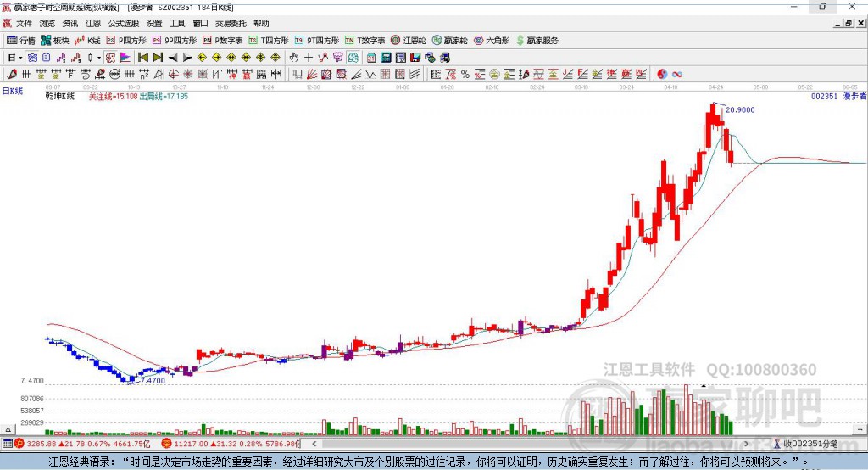Toggle the red 权 adjustment icon
Screen dimensions: 868x470
pyautogui.click(x=110, y=58)
